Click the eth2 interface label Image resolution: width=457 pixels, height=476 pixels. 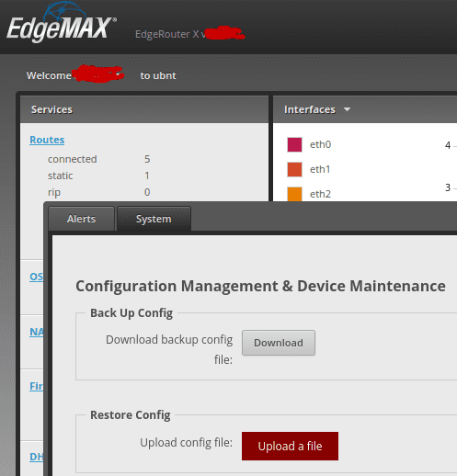click(320, 194)
